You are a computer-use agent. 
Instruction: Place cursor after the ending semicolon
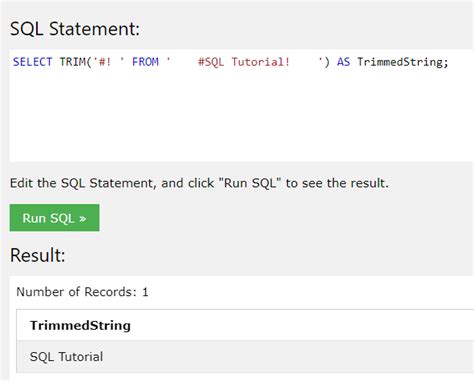click(449, 62)
